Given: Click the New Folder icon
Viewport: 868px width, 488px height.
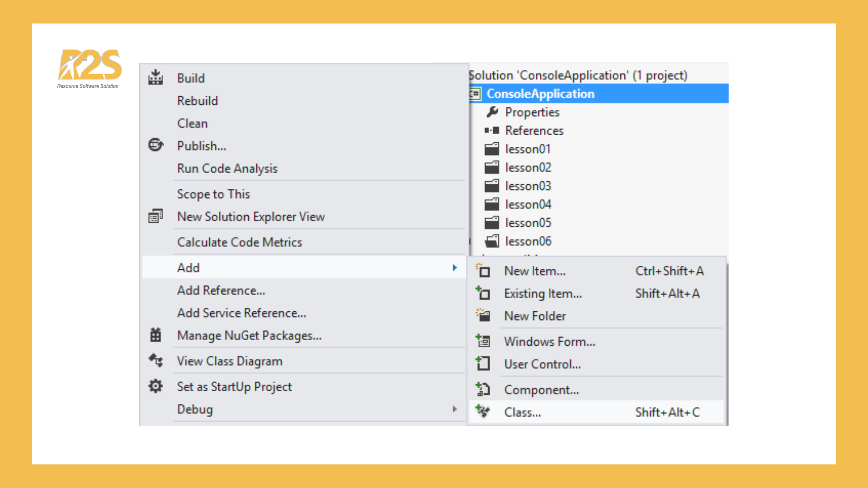Looking at the screenshot, I should click(x=483, y=315).
